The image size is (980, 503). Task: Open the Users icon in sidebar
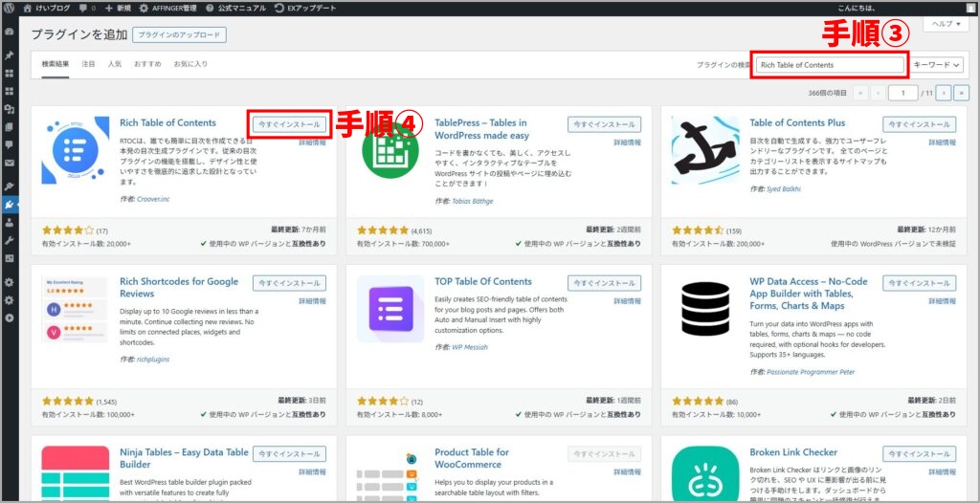tap(10, 222)
